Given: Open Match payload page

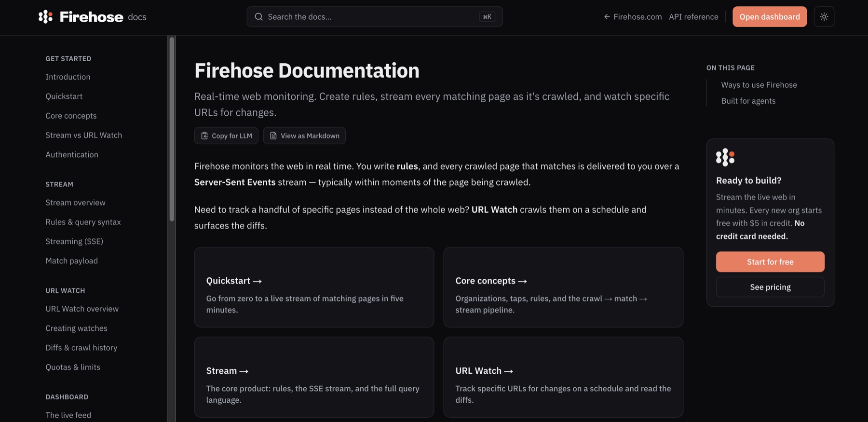Looking at the screenshot, I should coord(71,261).
